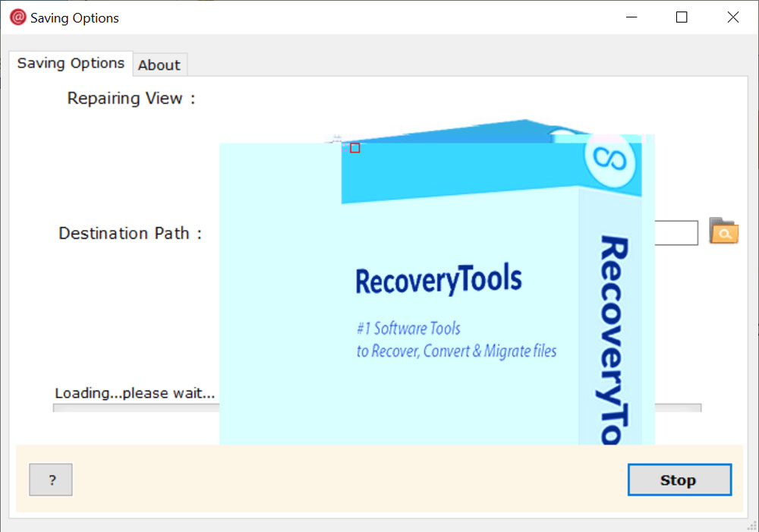
Task: Open help with the question mark button
Action: [x=51, y=480]
